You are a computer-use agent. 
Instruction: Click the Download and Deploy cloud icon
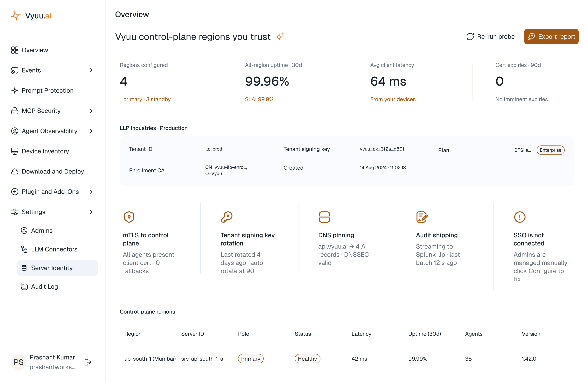[x=15, y=172]
